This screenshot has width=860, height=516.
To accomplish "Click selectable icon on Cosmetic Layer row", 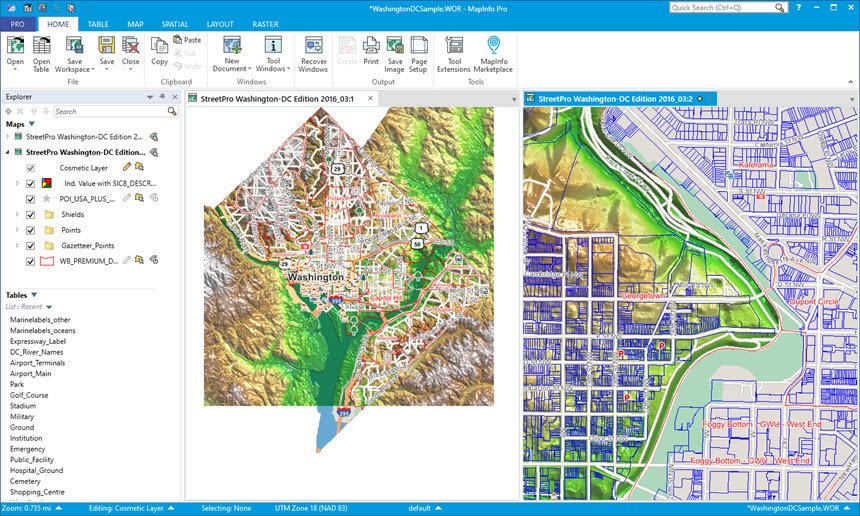I will [139, 167].
